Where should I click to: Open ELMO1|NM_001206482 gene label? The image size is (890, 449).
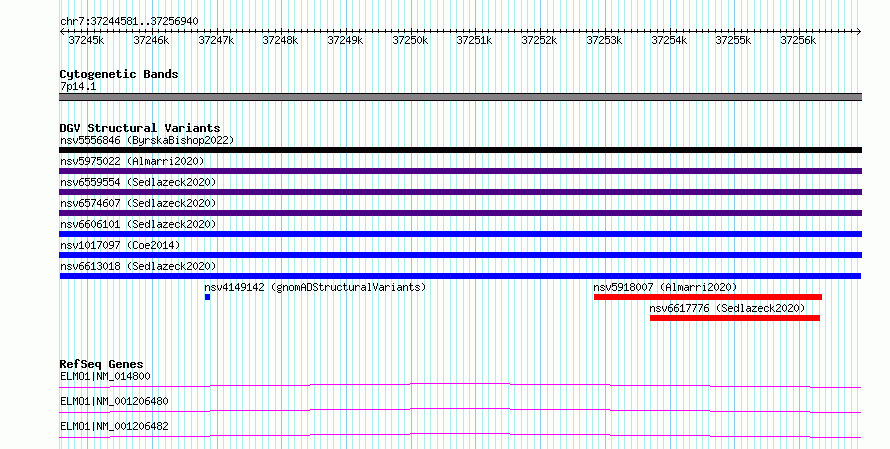(x=114, y=426)
